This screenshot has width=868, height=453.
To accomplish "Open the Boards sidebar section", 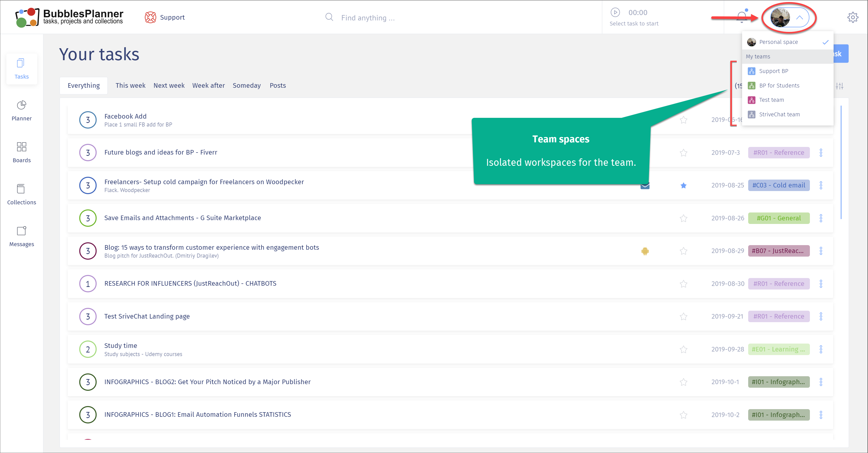I will pos(22,152).
